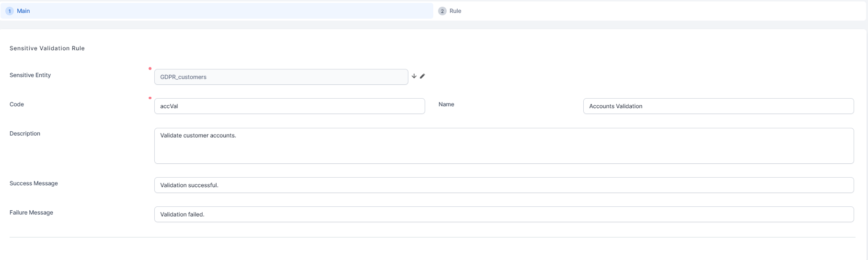Click the Failure Message label
The width and height of the screenshot is (868, 260).
31,213
